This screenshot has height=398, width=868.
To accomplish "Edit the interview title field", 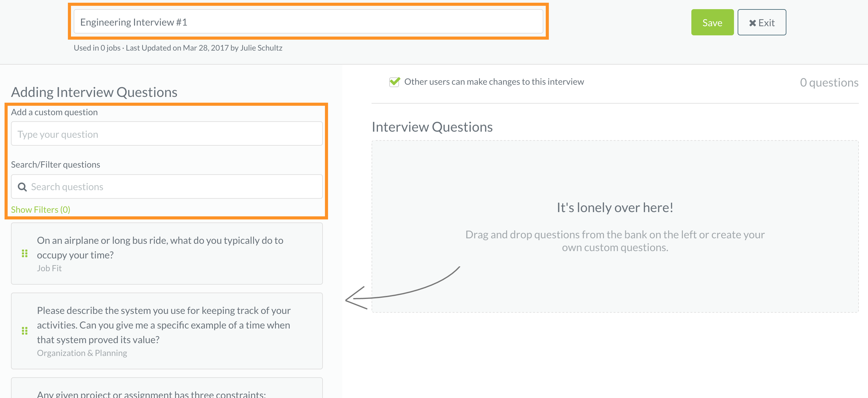I will point(308,22).
